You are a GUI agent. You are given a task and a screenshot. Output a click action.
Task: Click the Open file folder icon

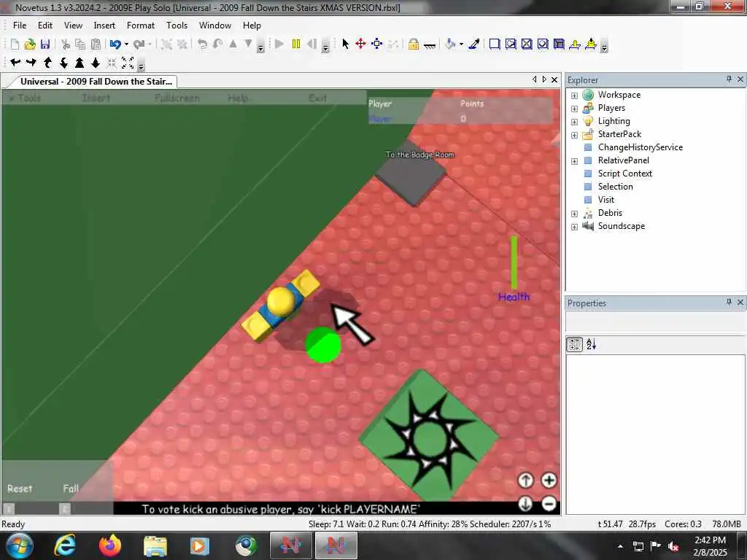30,44
